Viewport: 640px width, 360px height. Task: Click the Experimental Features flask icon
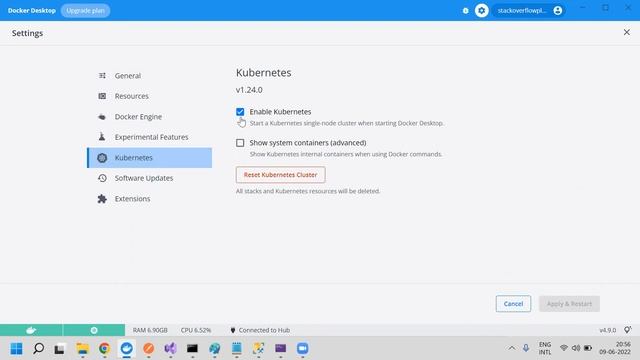pos(102,137)
